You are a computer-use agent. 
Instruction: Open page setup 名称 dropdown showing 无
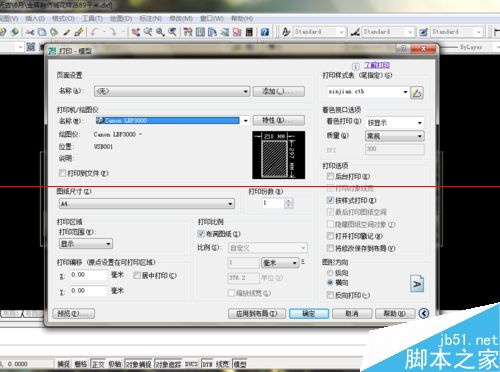(172, 91)
